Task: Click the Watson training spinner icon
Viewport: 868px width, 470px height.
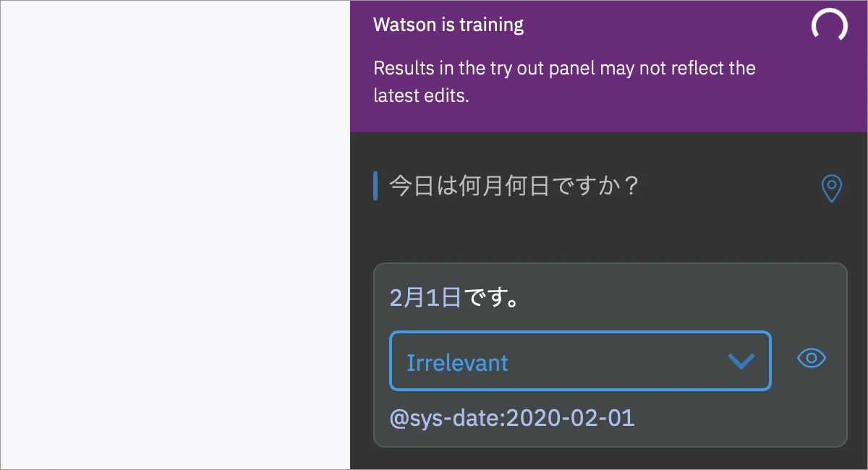Action: (829, 26)
